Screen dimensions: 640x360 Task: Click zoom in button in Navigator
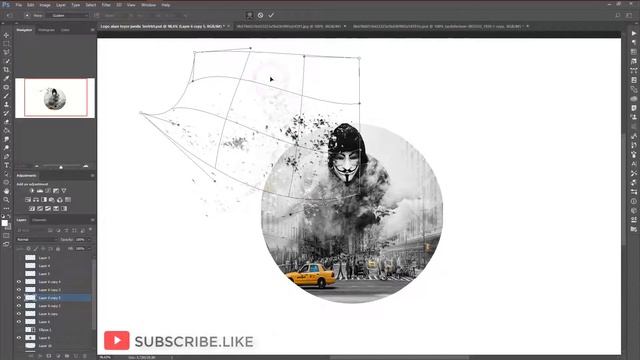point(85,167)
